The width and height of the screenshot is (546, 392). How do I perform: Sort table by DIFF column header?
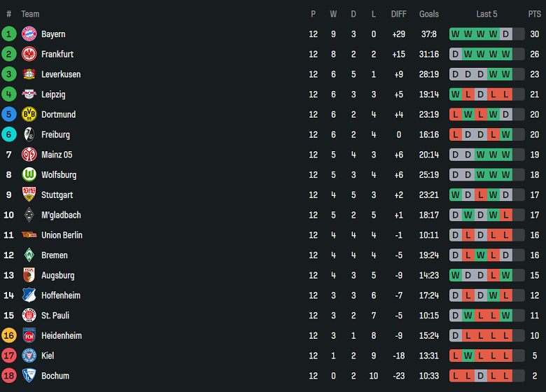(399, 14)
